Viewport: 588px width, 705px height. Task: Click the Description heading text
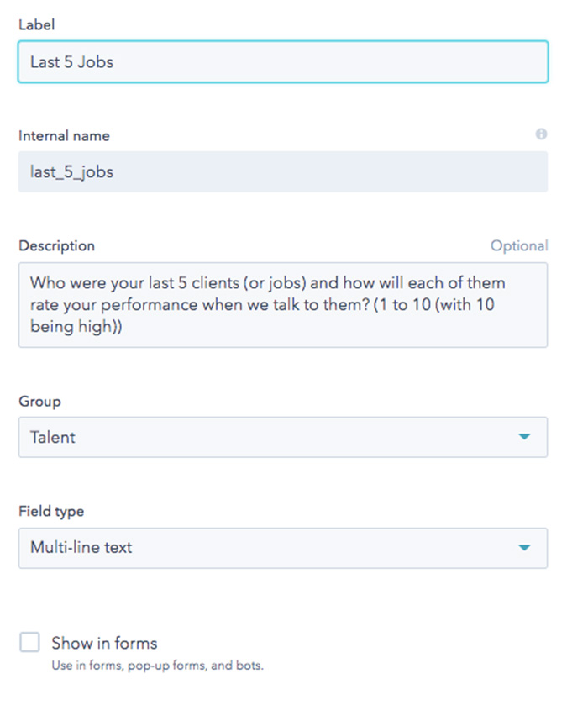(x=56, y=246)
